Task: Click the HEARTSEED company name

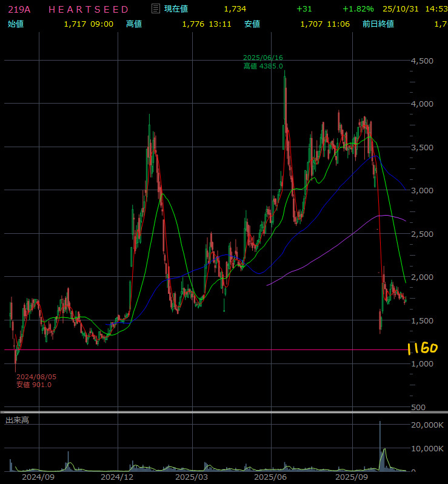Action: coord(89,9)
